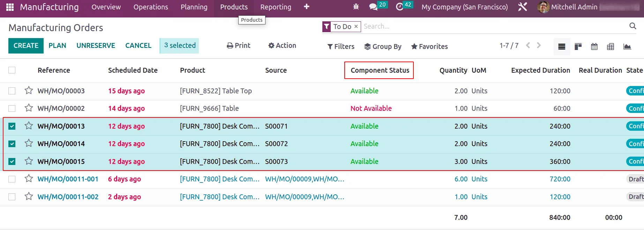Open the apps grid menu icon

(10, 7)
